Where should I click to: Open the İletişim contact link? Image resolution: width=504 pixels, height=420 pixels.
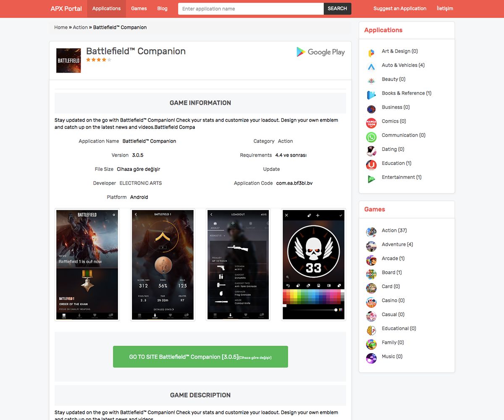tap(445, 8)
